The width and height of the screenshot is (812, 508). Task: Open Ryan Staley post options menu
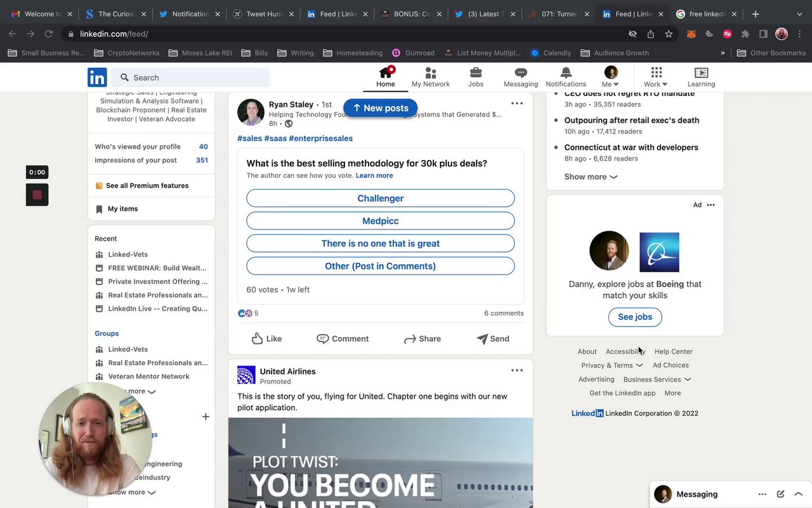517,104
